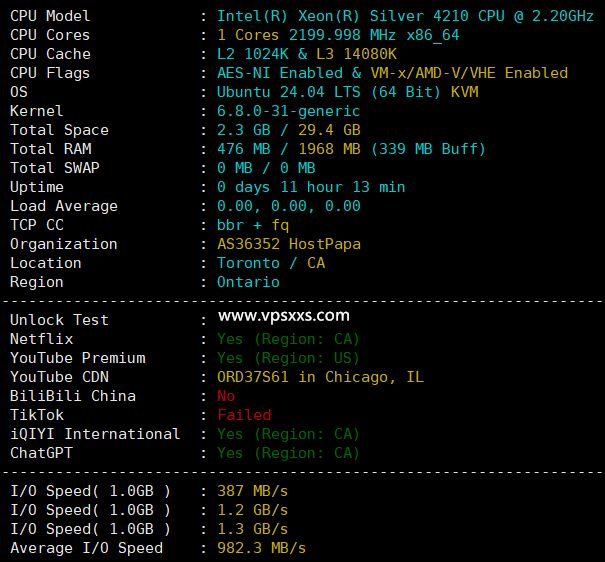Click the Kernel version 6.8.0-31-generic
Viewport: 605px width, 562px height.
point(288,111)
